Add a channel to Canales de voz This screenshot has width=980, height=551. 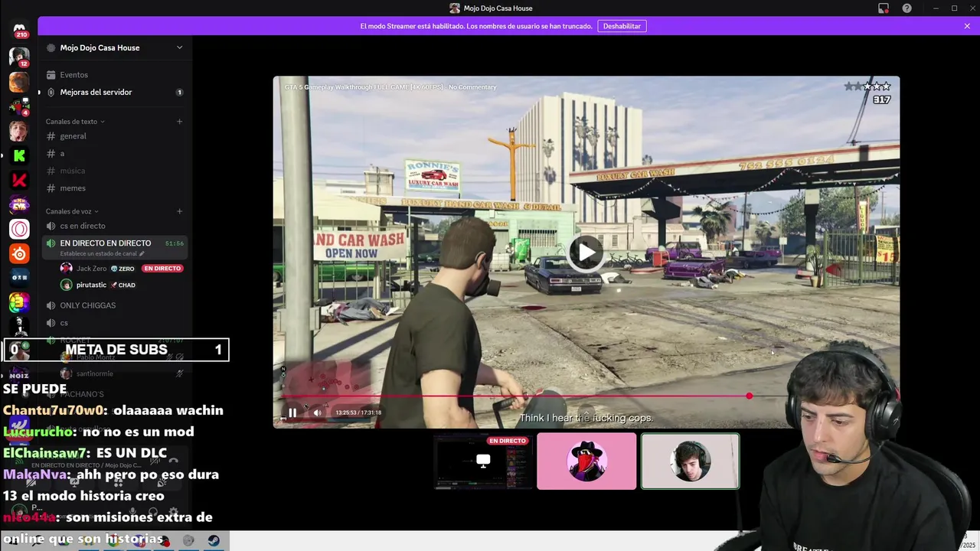tap(180, 211)
